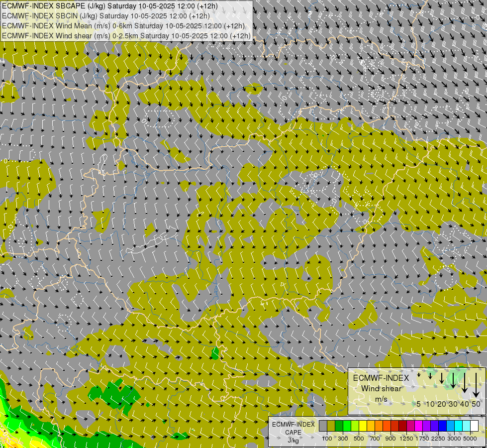Click the '1250' tick label on the CAPE scale
The height and width of the screenshot is (448, 487).
[x=406, y=439]
